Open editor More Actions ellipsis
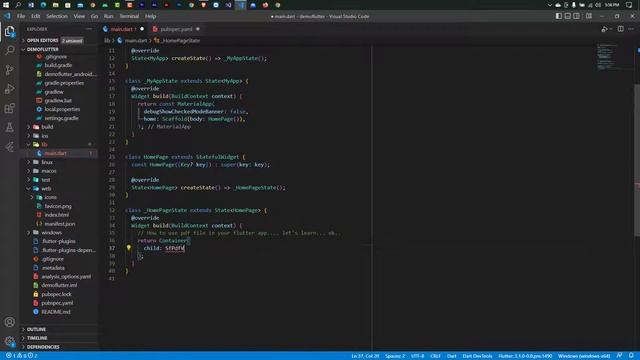Screen dimensions: 640x360 tap(631, 29)
